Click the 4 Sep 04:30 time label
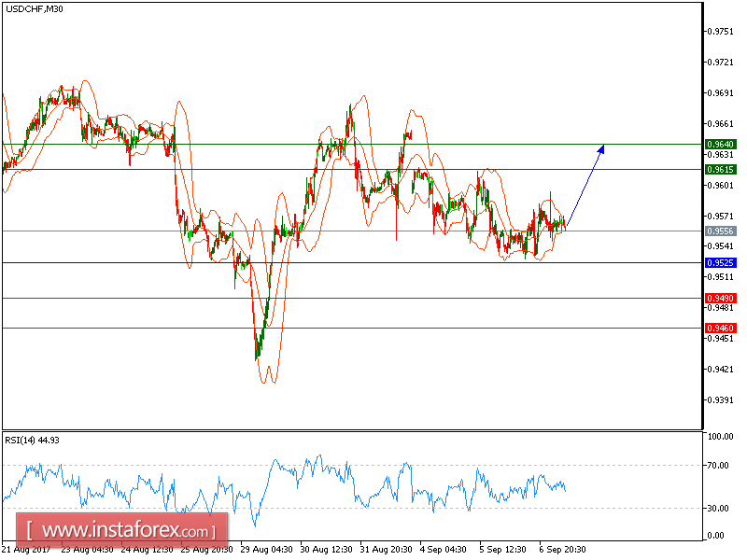 pyautogui.click(x=443, y=549)
